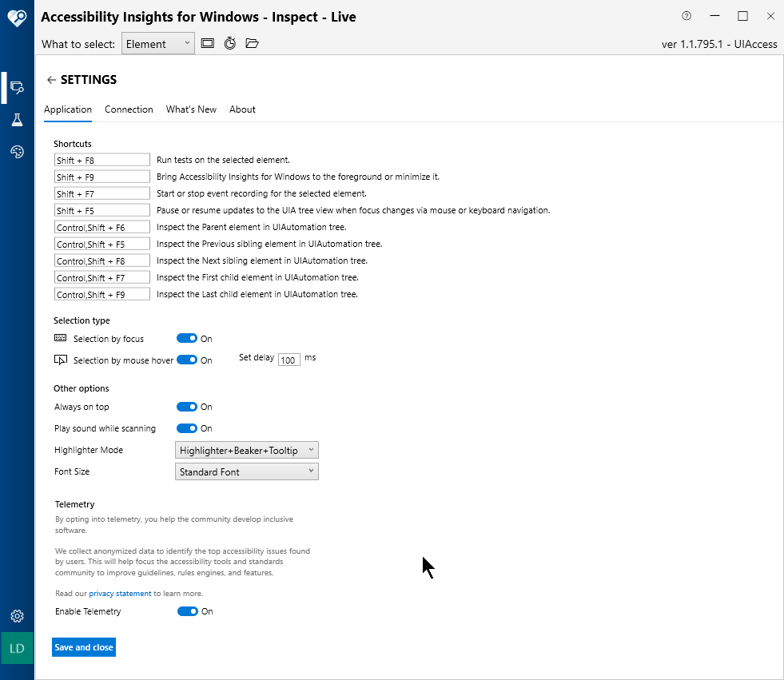Click the SETTINGS title text
Viewport: 784px width, 680px height.
coord(89,79)
